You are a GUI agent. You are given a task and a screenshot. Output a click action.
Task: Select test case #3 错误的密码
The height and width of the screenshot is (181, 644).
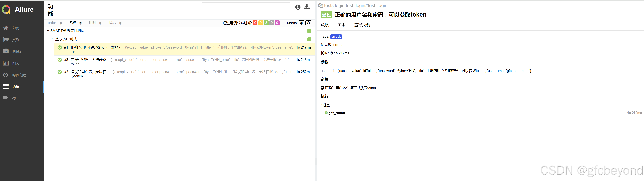[184, 62]
